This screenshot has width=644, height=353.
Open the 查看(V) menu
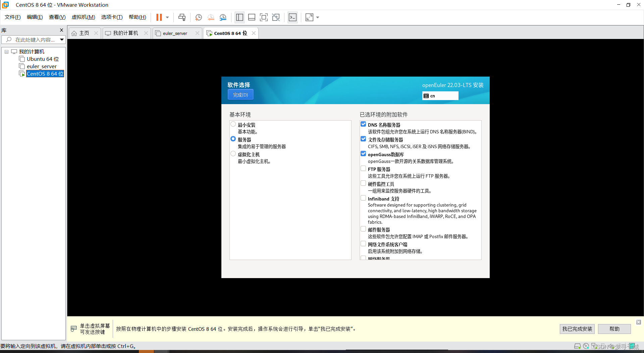click(x=57, y=17)
